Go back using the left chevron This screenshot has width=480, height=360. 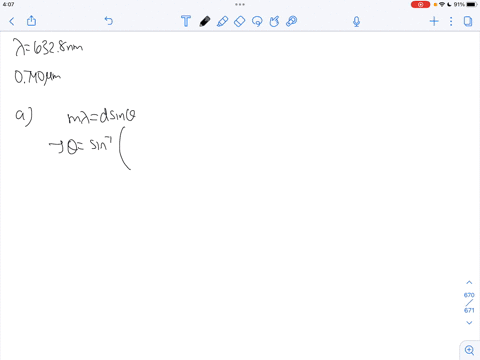[12, 22]
